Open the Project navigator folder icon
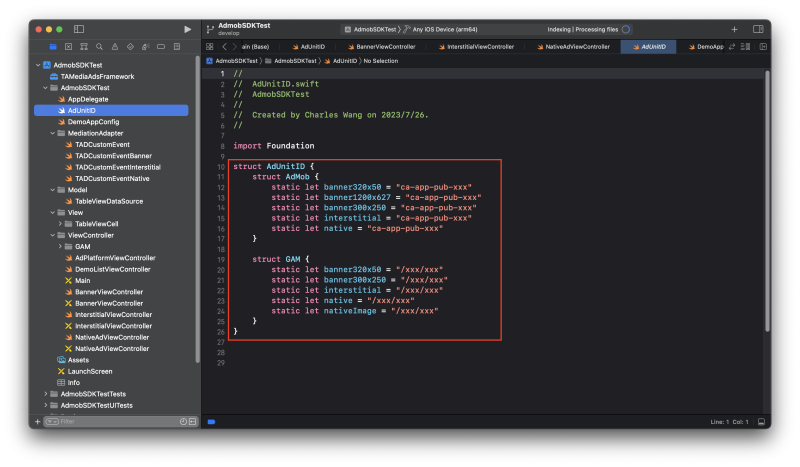The height and width of the screenshot is (467, 800). click(x=53, y=46)
